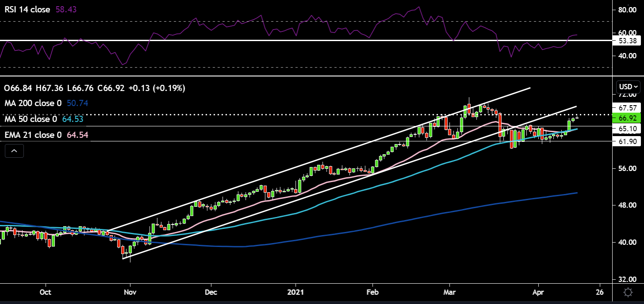Open chart settings via the gear icon
The height and width of the screenshot is (304, 644).
pyautogui.click(x=628, y=293)
